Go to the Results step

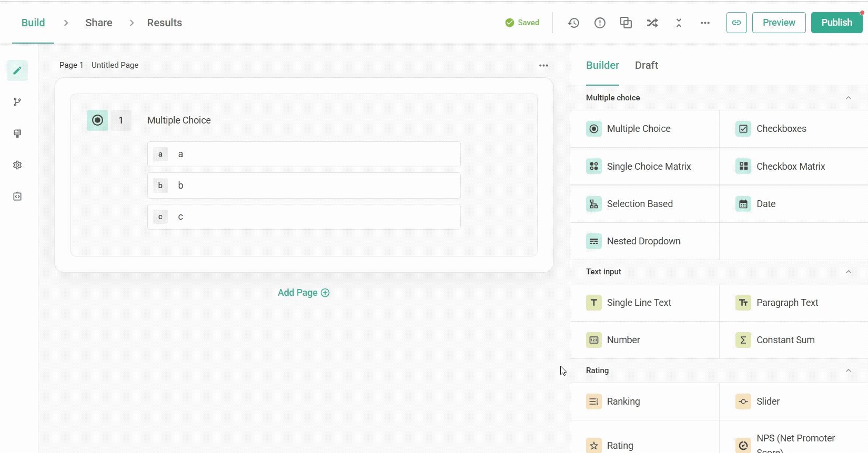coord(164,23)
